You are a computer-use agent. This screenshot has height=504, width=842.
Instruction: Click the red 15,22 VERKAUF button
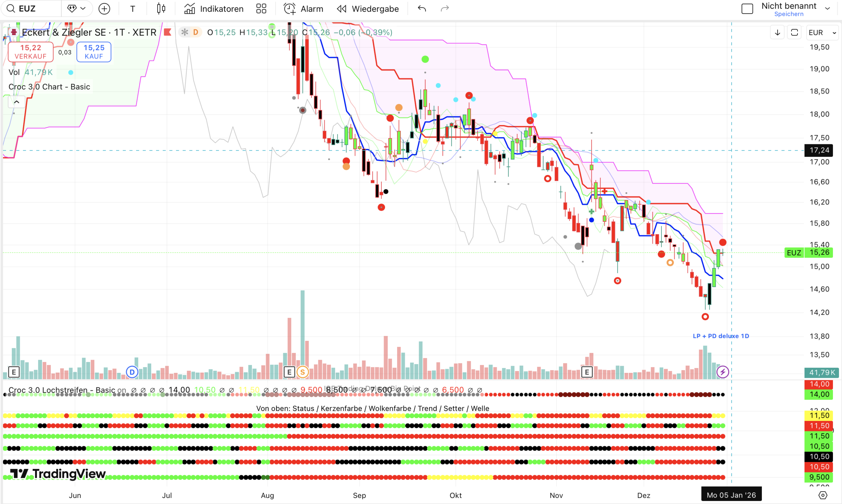tap(31, 51)
